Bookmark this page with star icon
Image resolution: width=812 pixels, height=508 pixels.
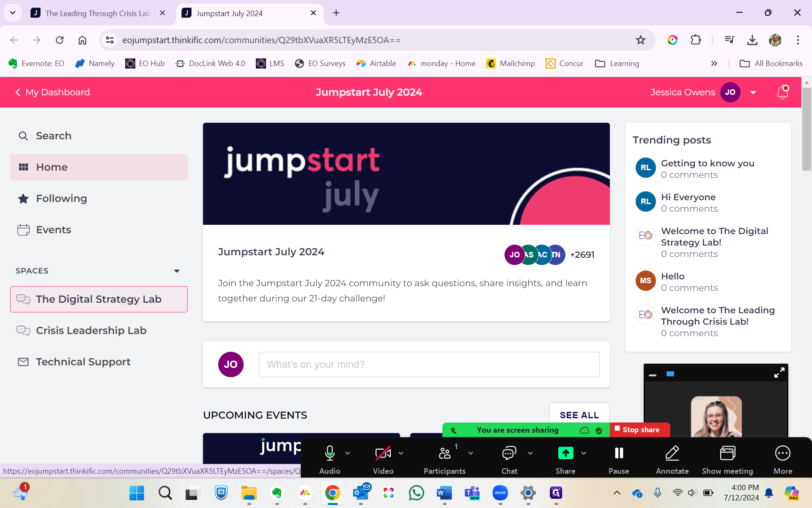641,40
